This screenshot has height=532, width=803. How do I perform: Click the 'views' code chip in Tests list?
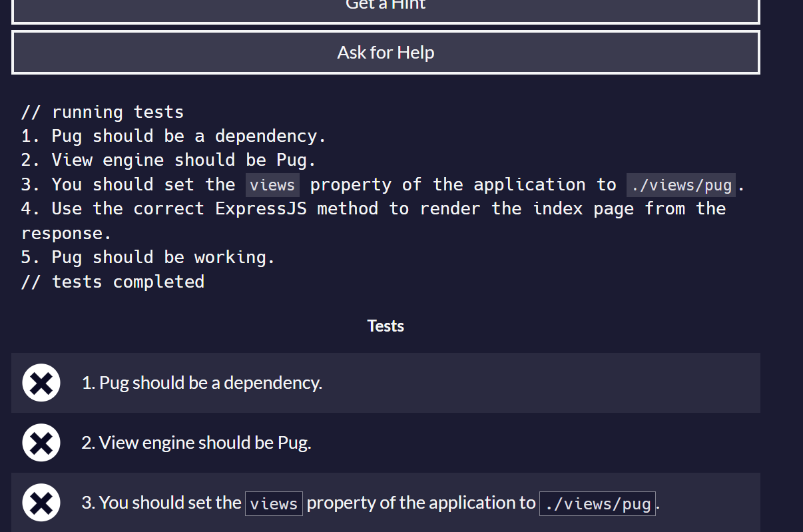click(x=274, y=503)
